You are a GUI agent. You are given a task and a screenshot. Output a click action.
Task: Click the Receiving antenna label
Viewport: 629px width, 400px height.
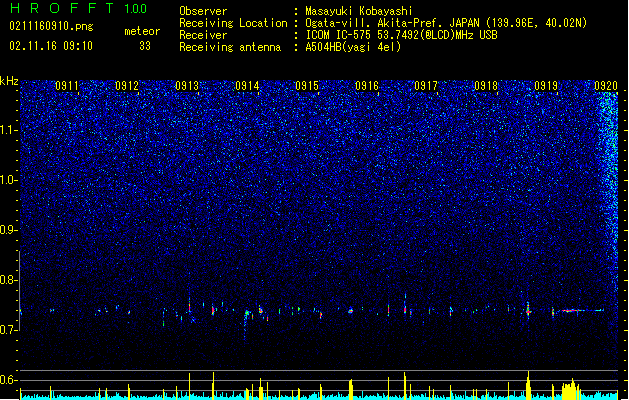point(230,47)
